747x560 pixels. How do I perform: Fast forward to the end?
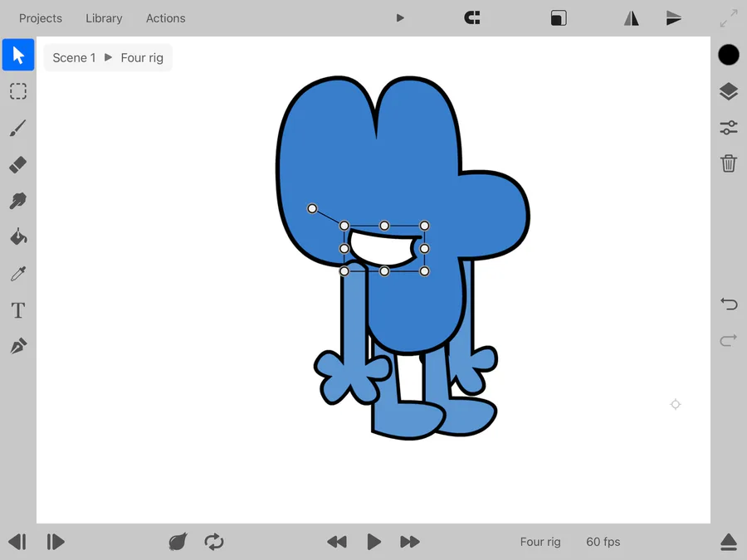click(x=410, y=542)
